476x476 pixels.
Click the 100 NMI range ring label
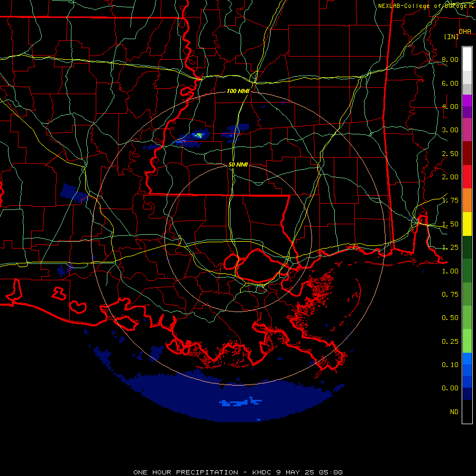(x=238, y=91)
